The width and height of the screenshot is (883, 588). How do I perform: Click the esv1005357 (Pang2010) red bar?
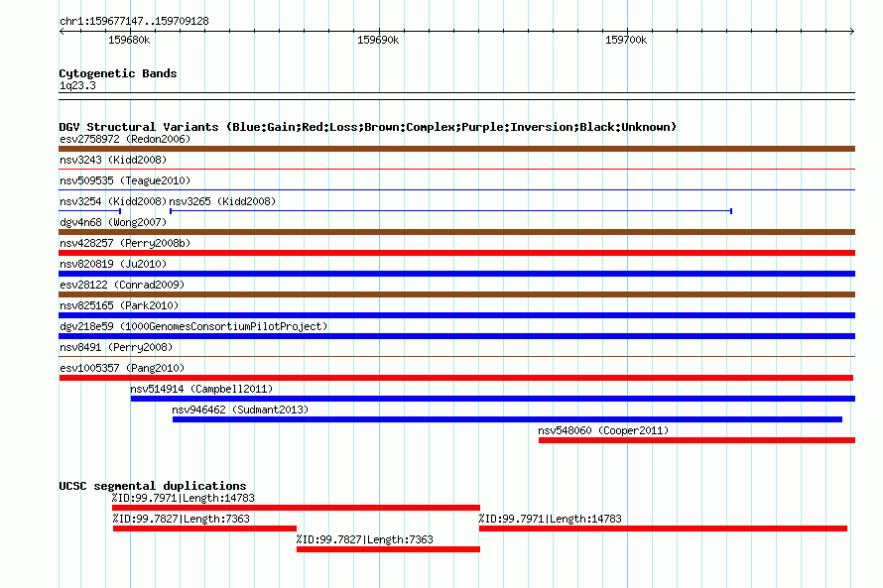(456, 378)
